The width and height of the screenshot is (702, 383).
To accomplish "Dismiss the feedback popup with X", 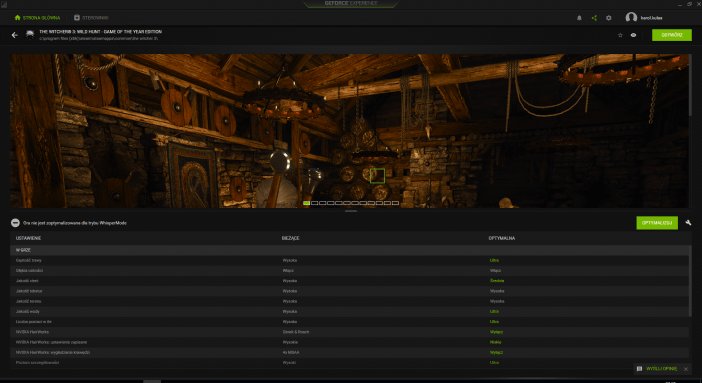I will [685, 369].
